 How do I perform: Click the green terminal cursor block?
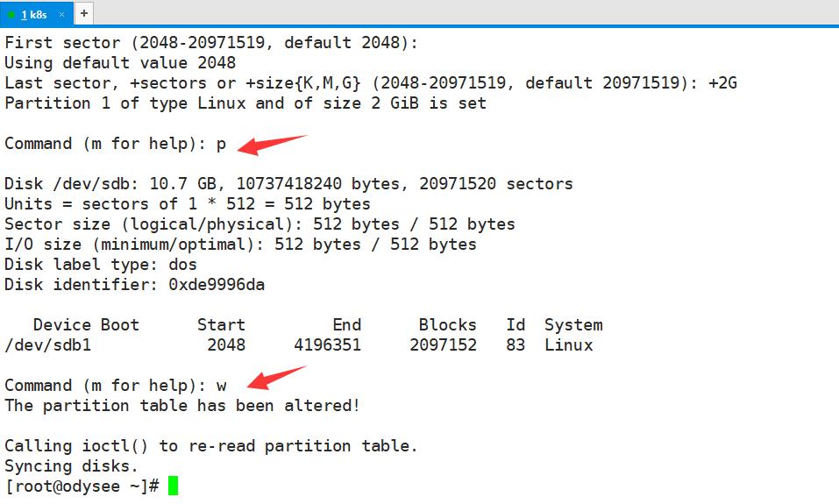pos(173,486)
